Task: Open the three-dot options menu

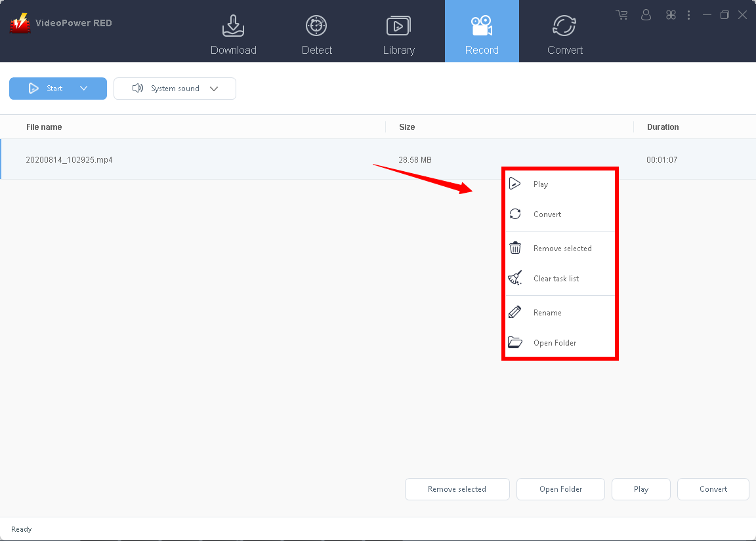Action: (x=688, y=14)
